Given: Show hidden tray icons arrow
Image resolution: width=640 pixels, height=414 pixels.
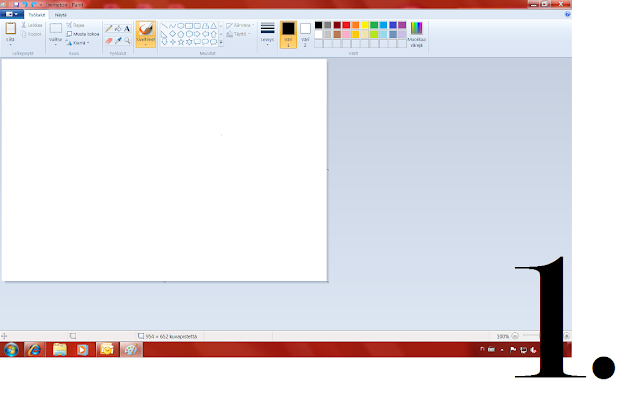Looking at the screenshot, I should (x=502, y=350).
